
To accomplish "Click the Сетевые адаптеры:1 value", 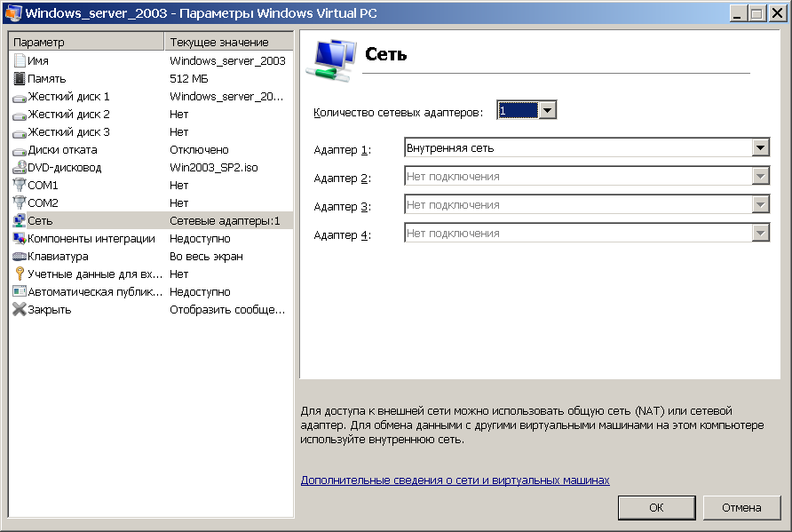I will point(225,220).
